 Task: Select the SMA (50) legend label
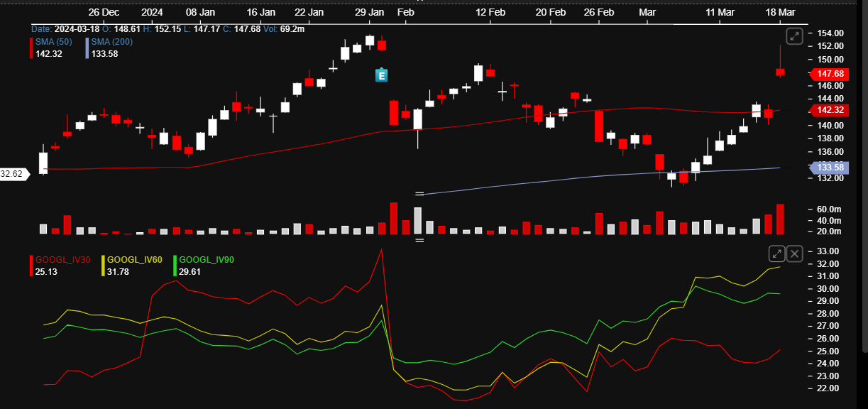(53, 42)
